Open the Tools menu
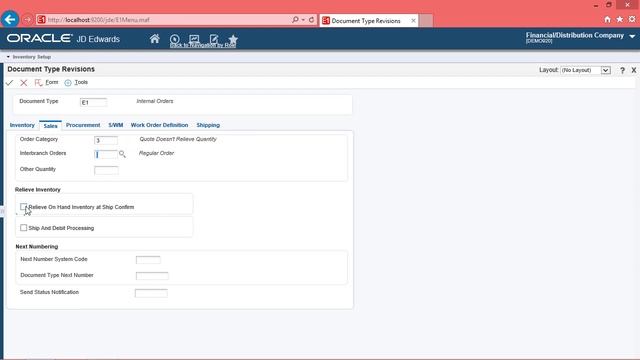This screenshot has width=640, height=360. (x=81, y=82)
